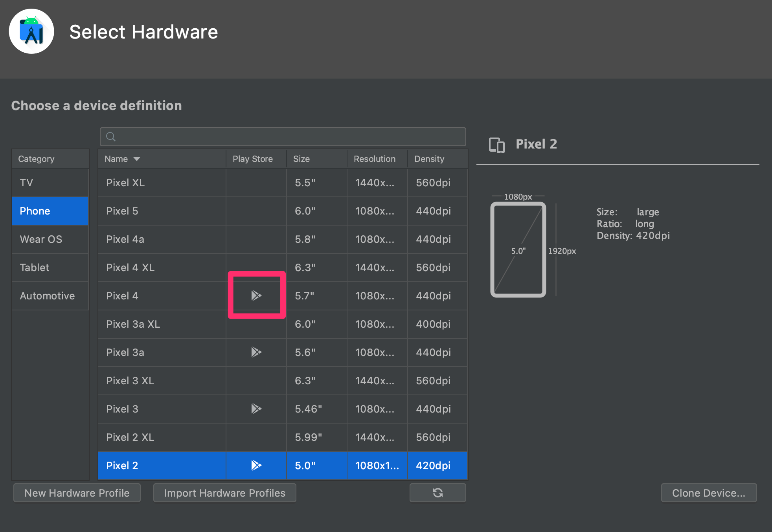Click the 5.46" size cell
This screenshot has height=532, width=772.
coord(317,409)
